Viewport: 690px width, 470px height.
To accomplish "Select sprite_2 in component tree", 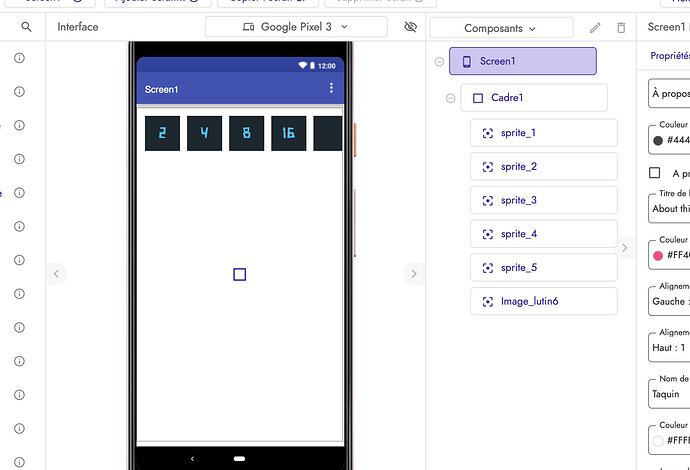I will tap(544, 167).
